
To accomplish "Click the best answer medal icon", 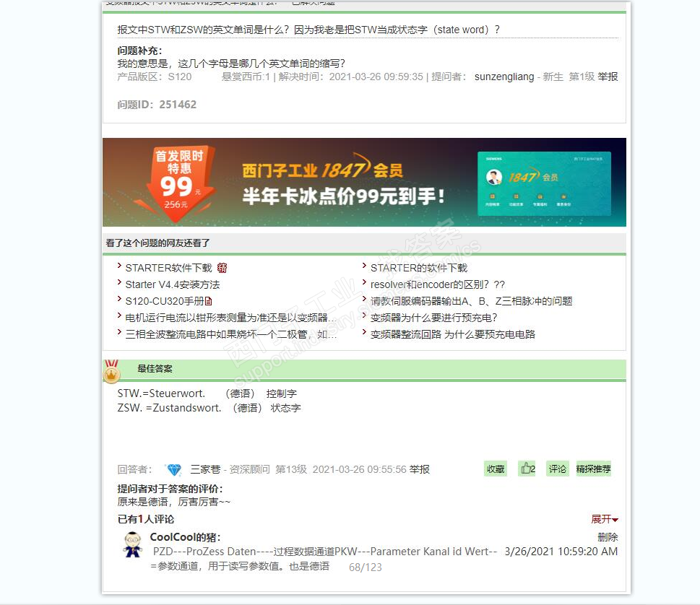I will click(111, 371).
